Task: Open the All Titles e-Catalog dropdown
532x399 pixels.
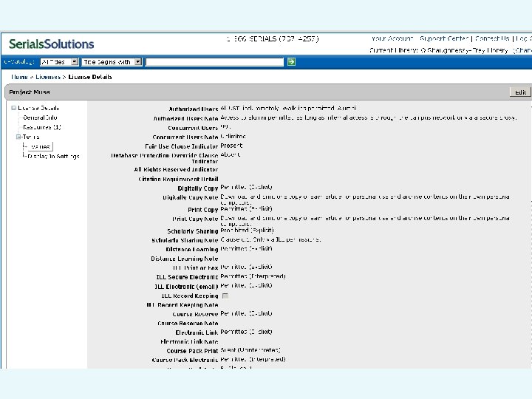Action: coord(59,62)
